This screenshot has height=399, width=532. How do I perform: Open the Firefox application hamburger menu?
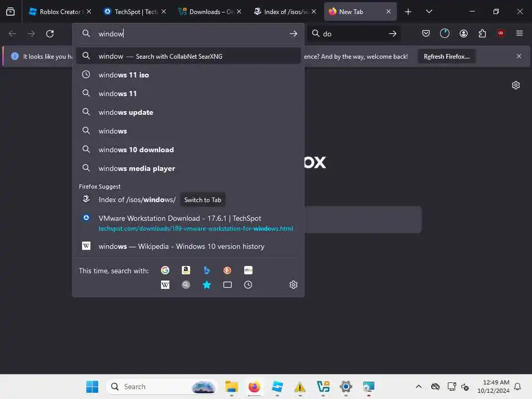[519, 33]
